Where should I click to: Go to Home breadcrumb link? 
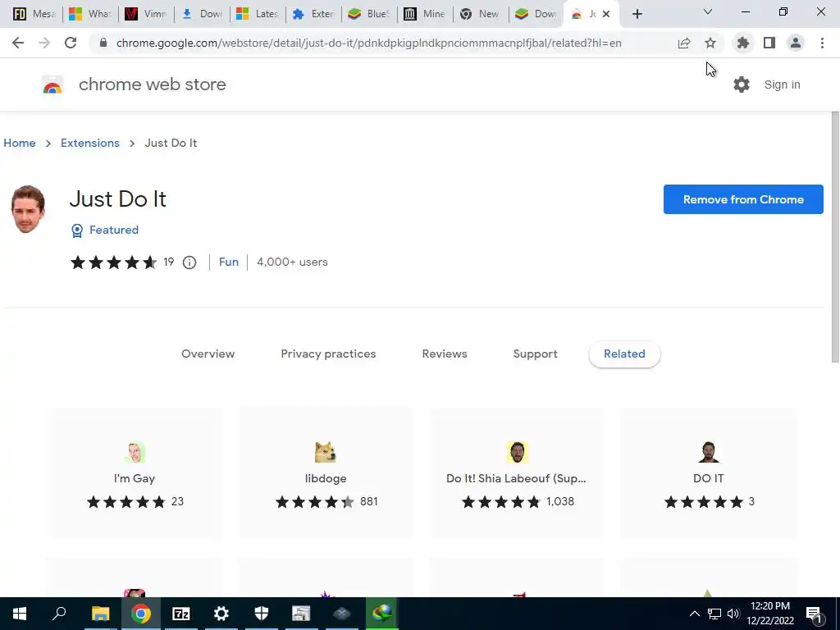(x=20, y=143)
